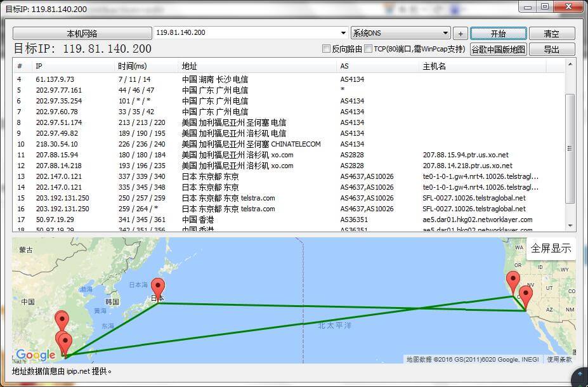
Task: Open the 系统DNS dropdown
Action: 445,33
